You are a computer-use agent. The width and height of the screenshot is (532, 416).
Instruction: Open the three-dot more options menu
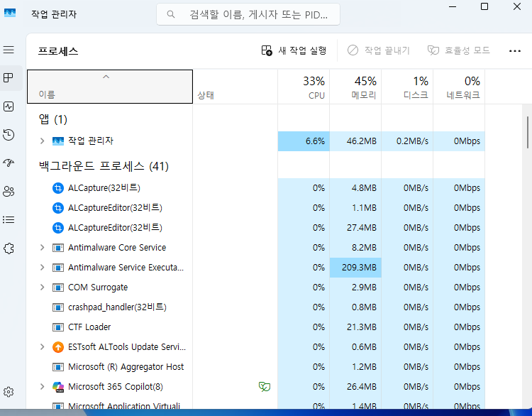[515, 51]
